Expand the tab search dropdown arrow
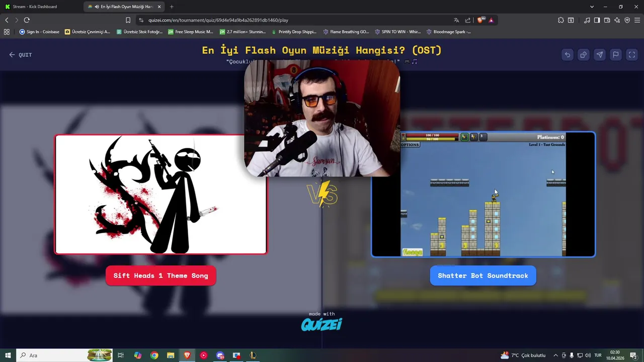 [592, 7]
